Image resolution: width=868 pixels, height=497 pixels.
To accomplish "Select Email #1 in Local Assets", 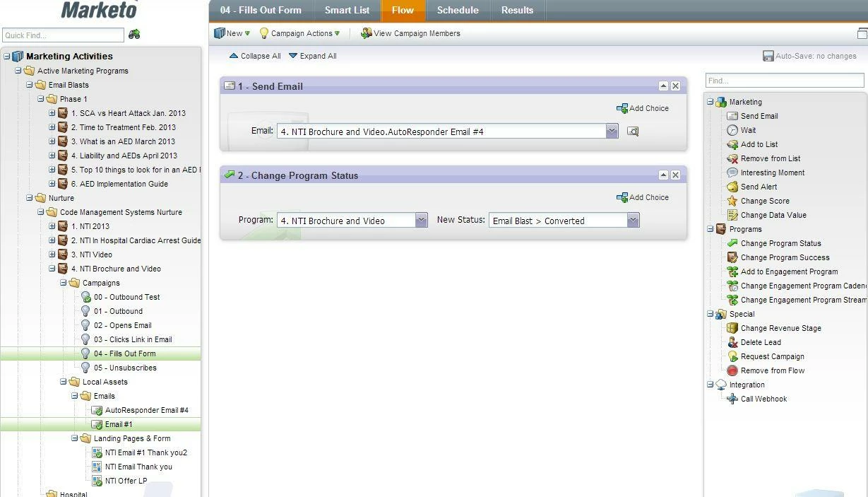I will [119, 424].
